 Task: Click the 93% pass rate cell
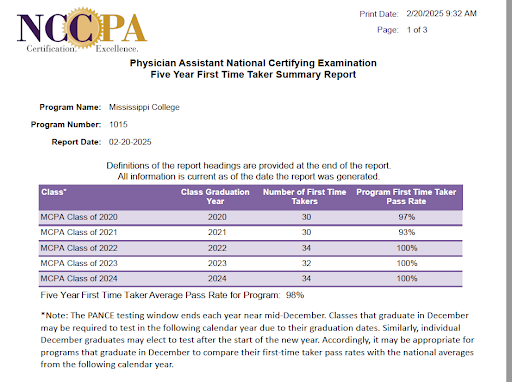pos(407,232)
